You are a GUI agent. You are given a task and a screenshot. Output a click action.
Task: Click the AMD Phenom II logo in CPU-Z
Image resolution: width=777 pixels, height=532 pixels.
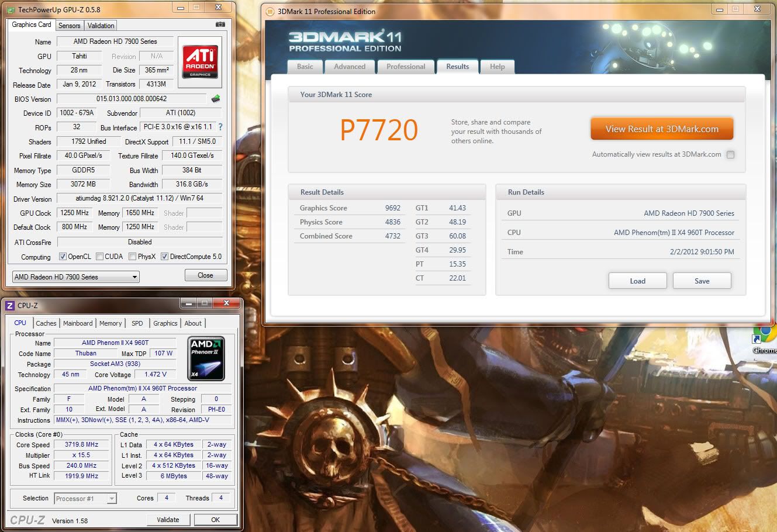click(x=206, y=358)
